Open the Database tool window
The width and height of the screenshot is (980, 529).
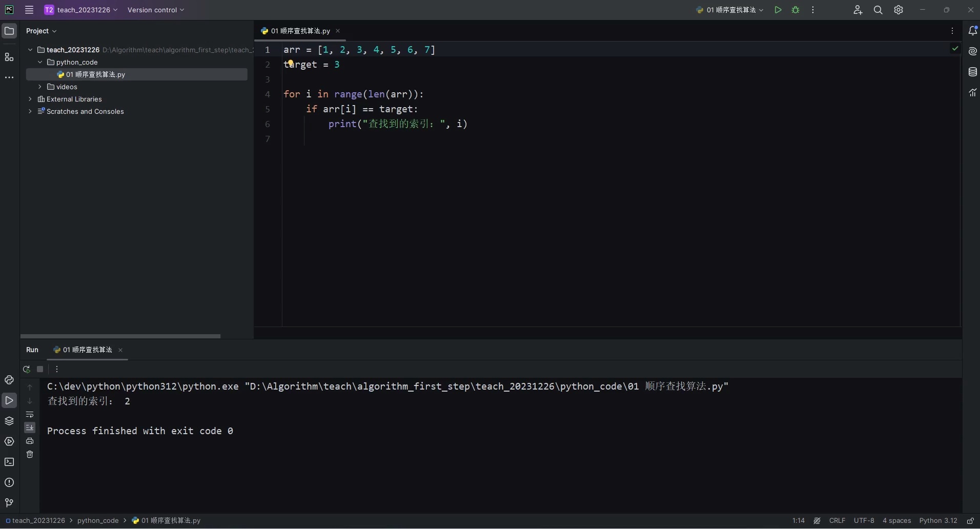(x=972, y=72)
